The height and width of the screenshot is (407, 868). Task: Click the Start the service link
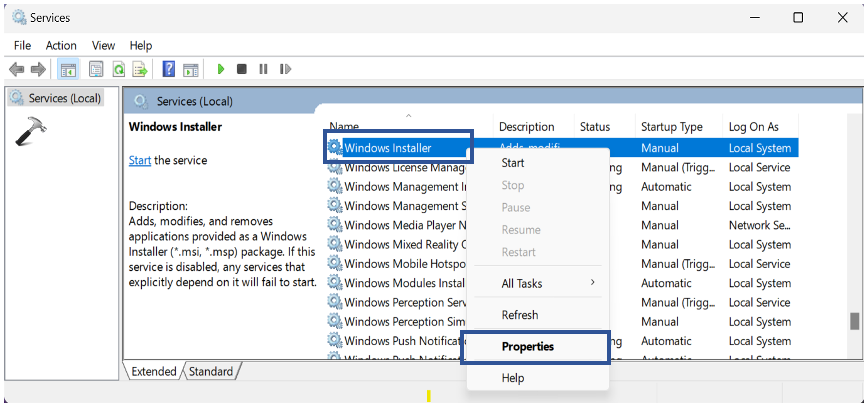tap(140, 160)
